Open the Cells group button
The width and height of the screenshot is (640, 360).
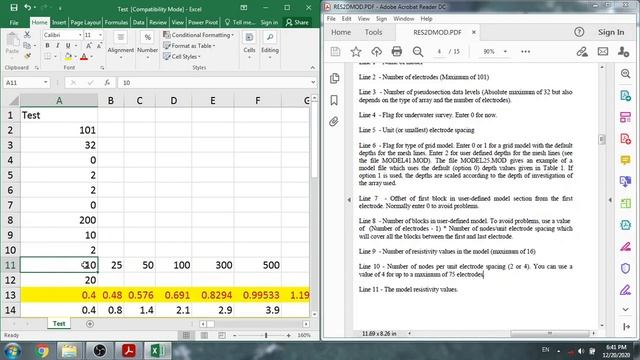click(249, 45)
